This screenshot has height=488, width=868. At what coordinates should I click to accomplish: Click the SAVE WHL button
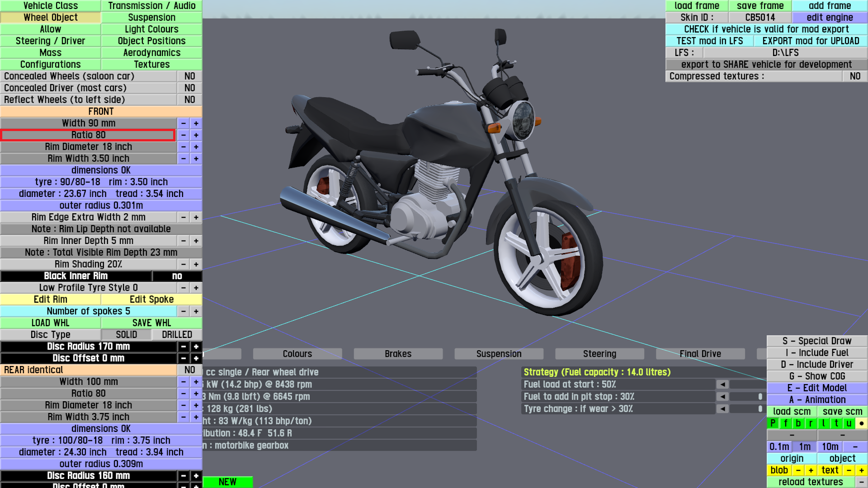coord(151,323)
